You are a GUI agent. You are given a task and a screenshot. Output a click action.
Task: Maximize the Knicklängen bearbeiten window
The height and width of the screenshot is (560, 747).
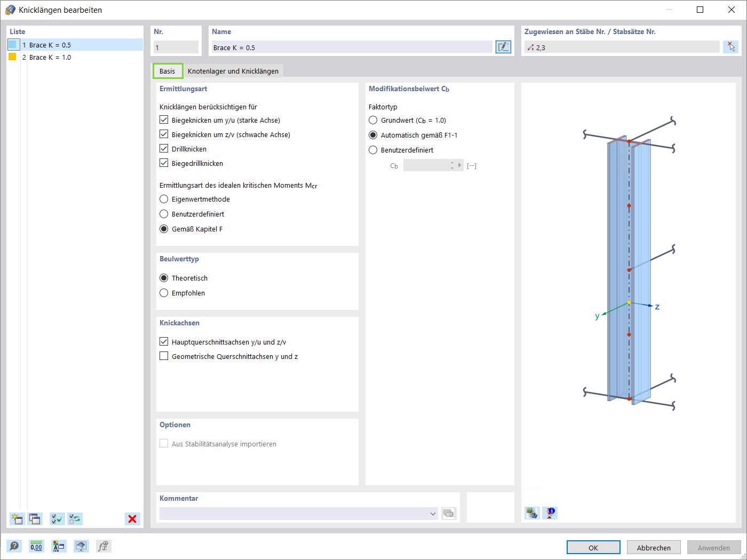pos(700,10)
